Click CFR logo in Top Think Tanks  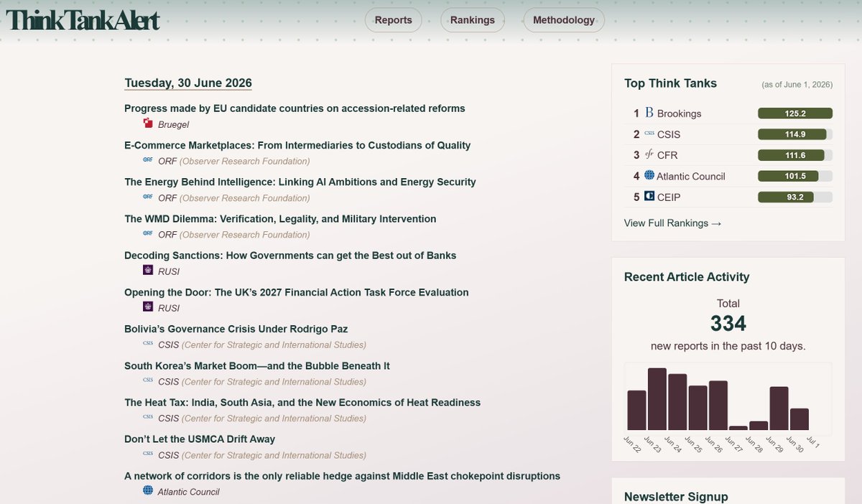pos(649,154)
